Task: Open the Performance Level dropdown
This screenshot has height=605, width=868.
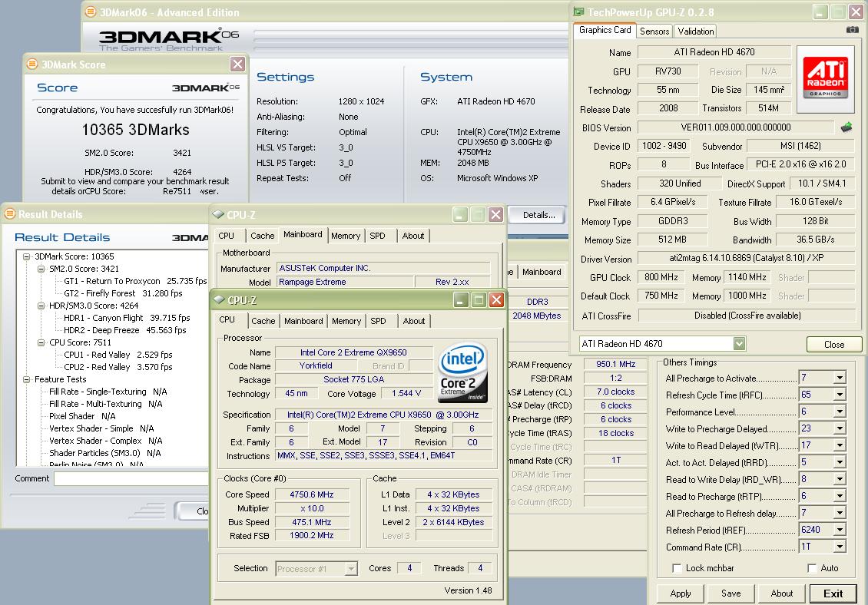Action: tap(840, 412)
